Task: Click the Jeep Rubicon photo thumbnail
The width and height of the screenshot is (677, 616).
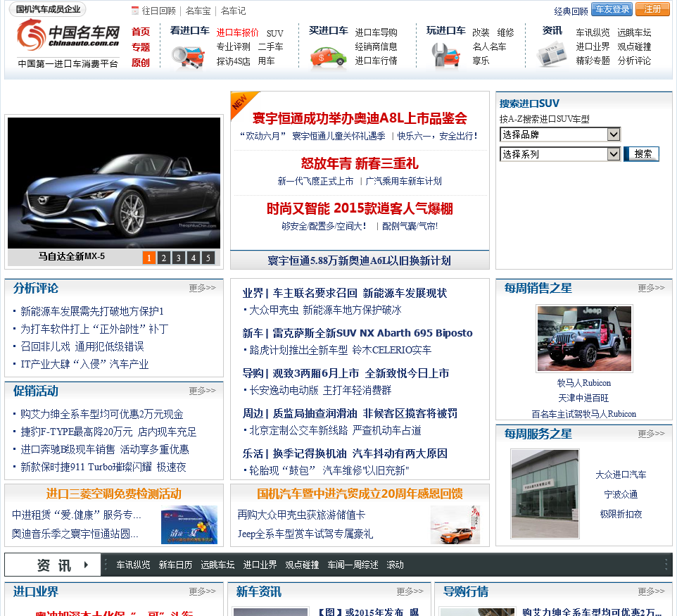Action: pos(583,338)
